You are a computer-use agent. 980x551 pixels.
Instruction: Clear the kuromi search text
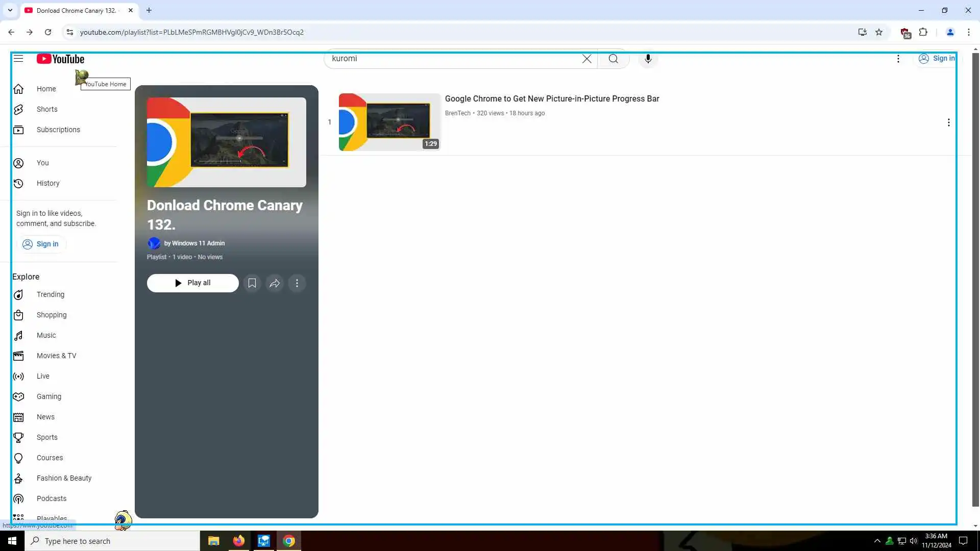click(x=586, y=59)
